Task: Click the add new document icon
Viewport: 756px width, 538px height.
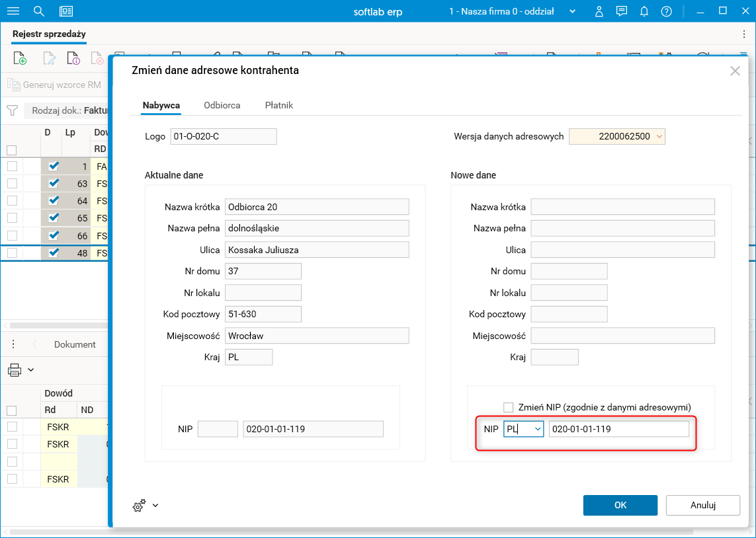Action: 21,59
